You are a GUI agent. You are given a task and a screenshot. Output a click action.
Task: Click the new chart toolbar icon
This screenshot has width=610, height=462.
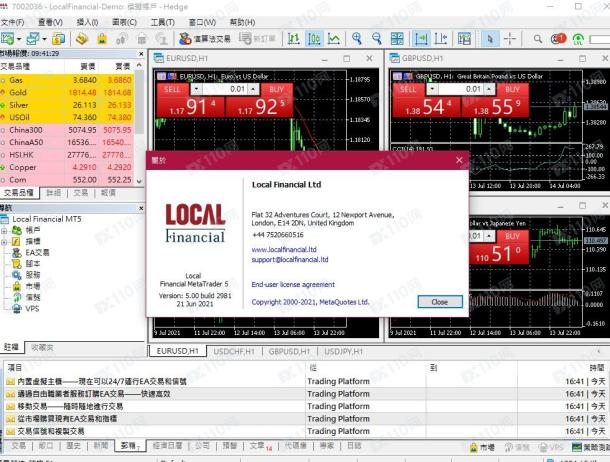pos(7,38)
